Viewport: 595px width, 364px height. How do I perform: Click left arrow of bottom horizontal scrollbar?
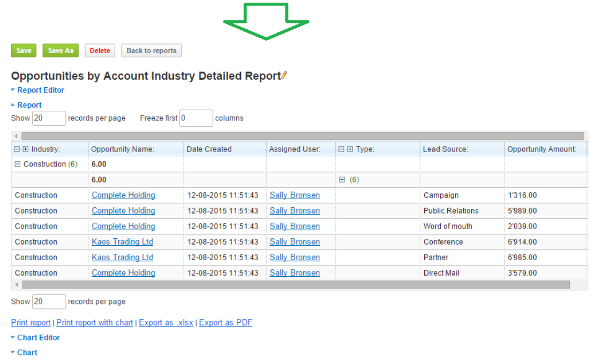click(x=16, y=285)
